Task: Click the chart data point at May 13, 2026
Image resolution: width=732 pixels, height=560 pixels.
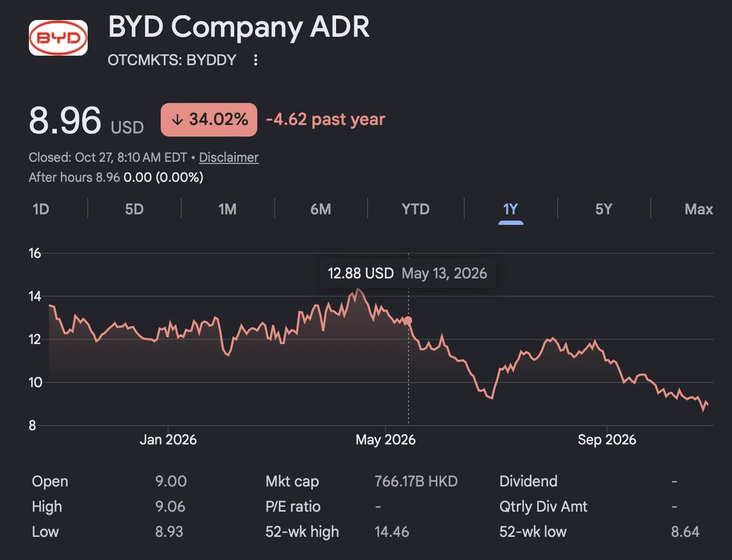Action: (x=408, y=320)
